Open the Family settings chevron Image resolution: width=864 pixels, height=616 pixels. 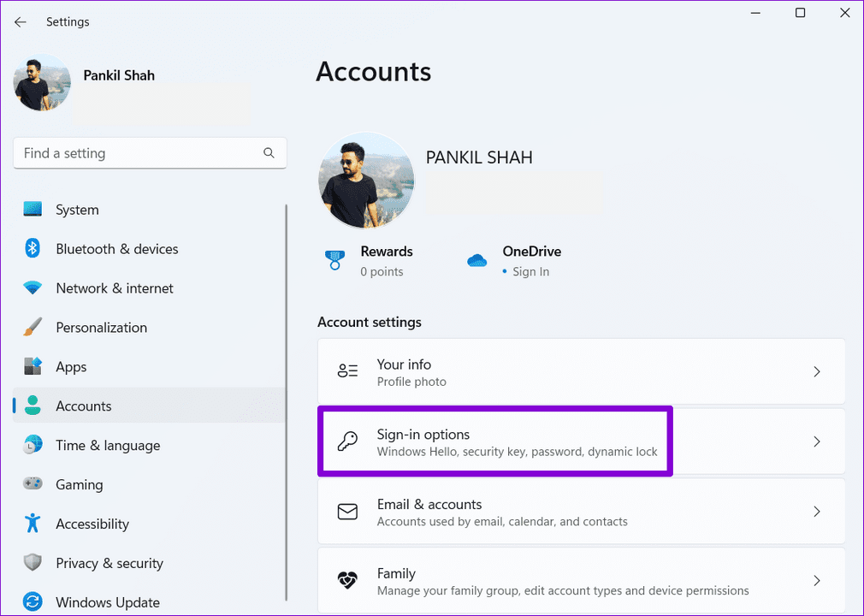pos(817,581)
